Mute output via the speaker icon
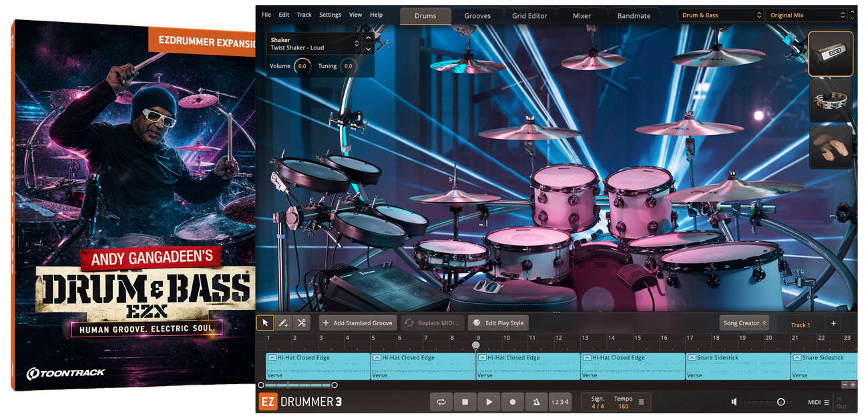Image resolution: width=868 pixels, height=418 pixels. pos(734,402)
